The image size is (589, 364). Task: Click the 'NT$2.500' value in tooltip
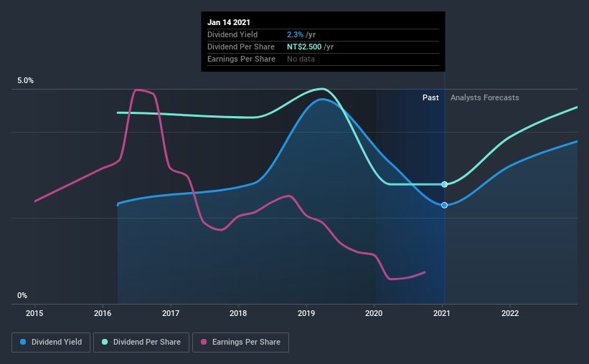(x=304, y=47)
